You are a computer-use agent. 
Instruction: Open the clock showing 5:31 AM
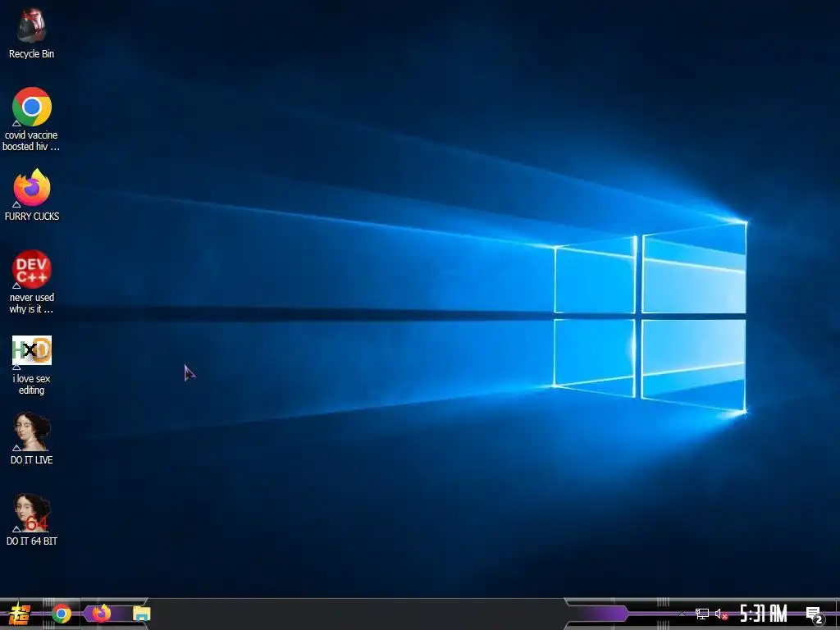click(x=763, y=614)
